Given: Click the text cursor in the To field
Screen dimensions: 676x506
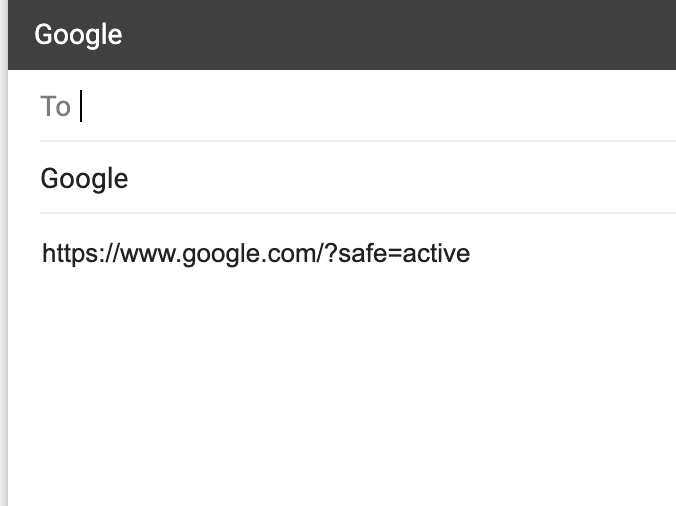Looking at the screenshot, I should click(x=81, y=106).
